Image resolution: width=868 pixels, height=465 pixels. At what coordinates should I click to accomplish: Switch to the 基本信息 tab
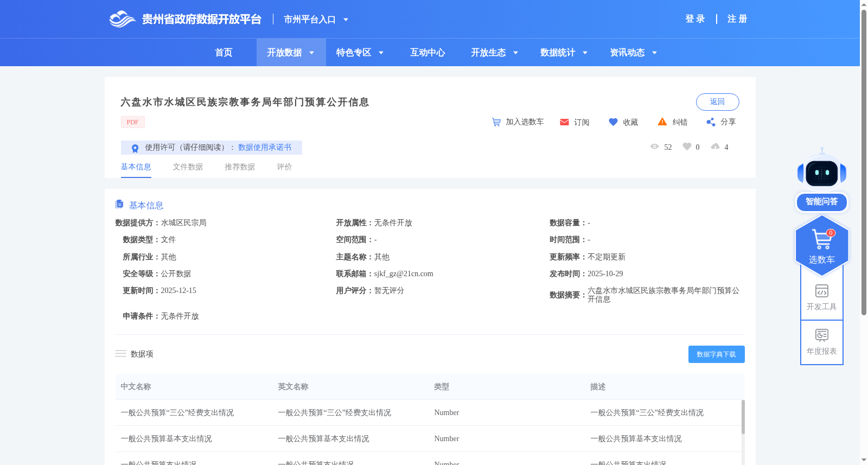point(136,167)
